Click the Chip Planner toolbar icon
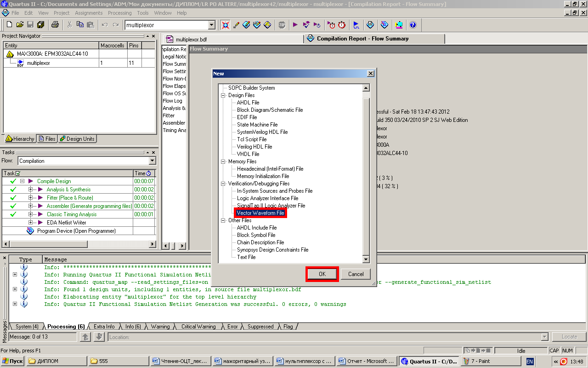 pos(268,25)
